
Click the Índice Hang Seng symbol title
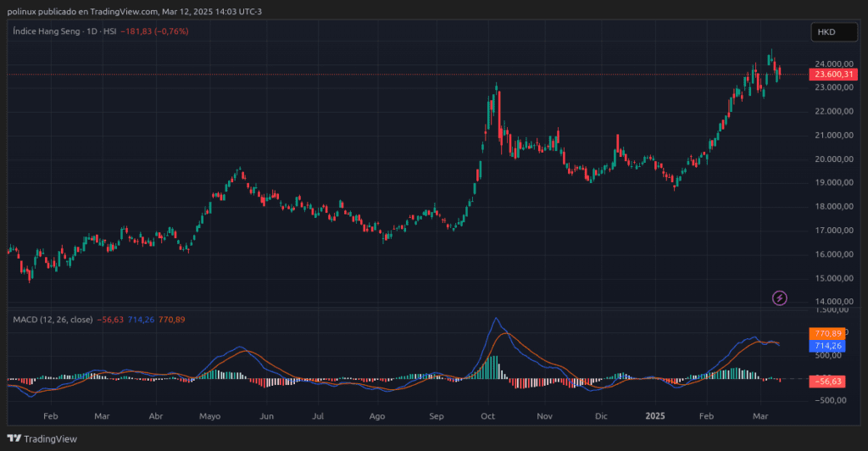[46, 31]
